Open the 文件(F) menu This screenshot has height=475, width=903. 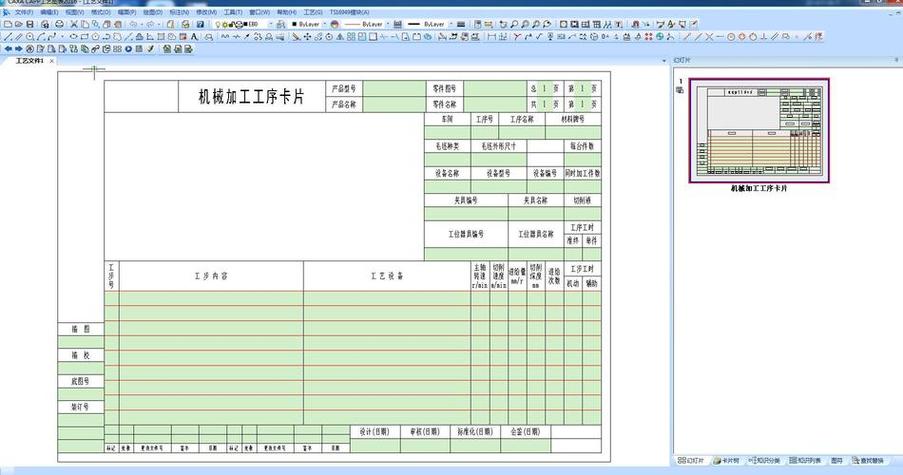coord(23,12)
